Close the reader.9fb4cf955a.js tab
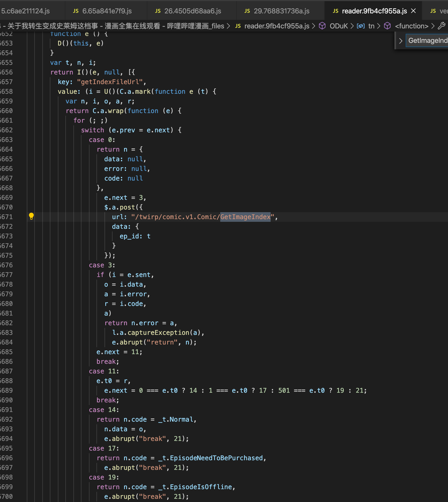 413,11
